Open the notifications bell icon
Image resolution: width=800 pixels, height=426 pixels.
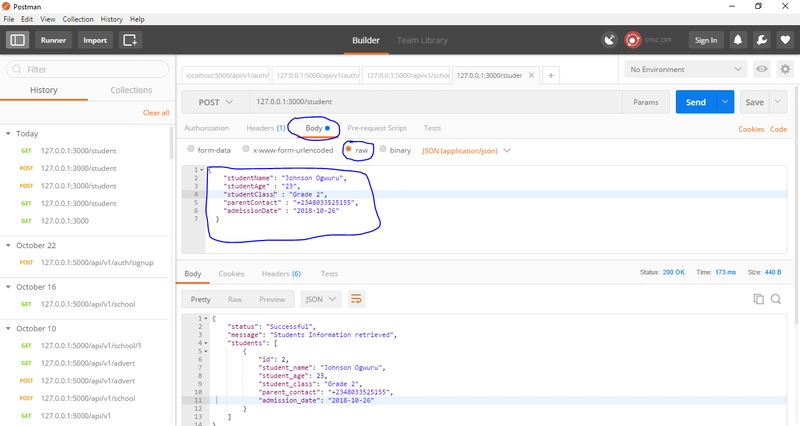pyautogui.click(x=738, y=40)
